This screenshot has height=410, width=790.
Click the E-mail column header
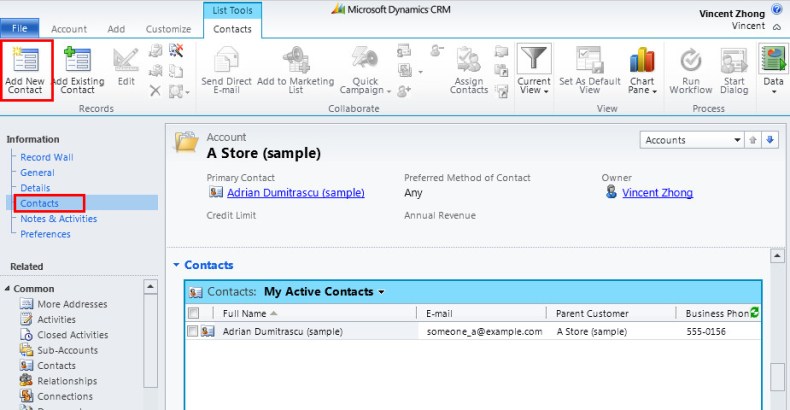pyautogui.click(x=439, y=313)
